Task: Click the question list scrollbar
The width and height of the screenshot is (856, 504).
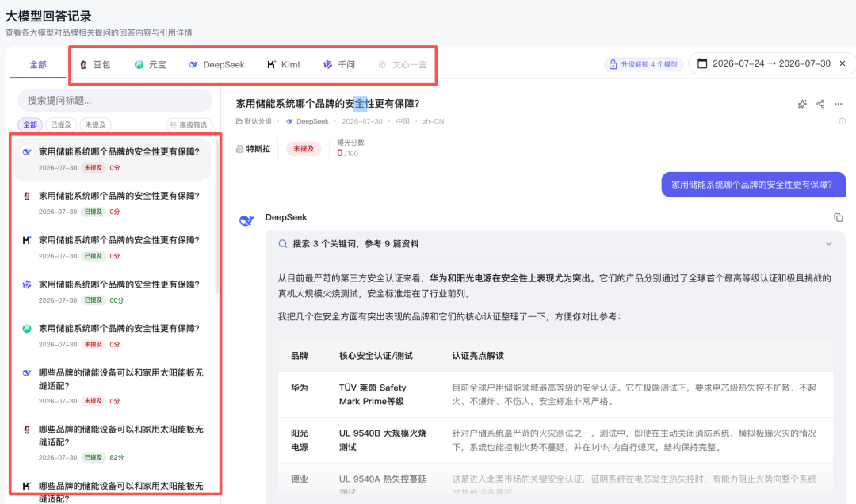Action: pyautogui.click(x=216, y=216)
